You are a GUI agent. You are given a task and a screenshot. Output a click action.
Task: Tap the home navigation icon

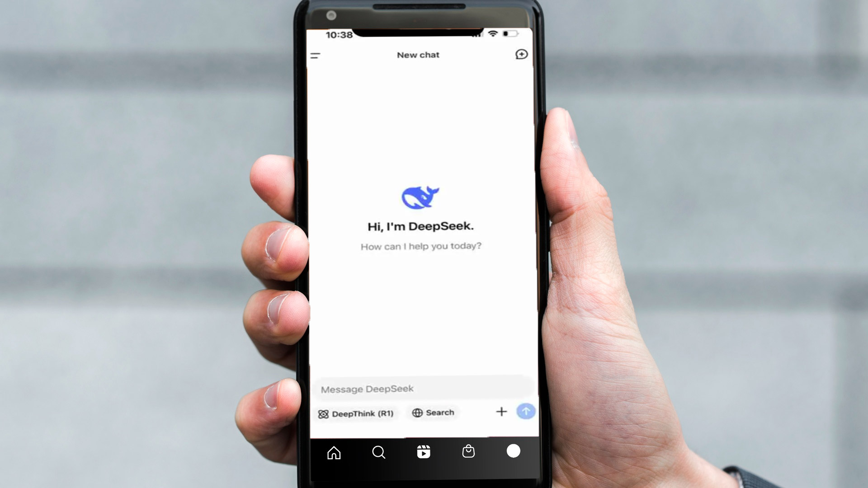tap(332, 451)
